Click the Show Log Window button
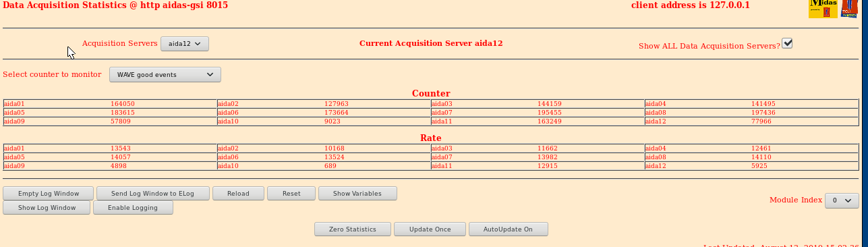Screen dimensions: 868x247 (x=47, y=208)
